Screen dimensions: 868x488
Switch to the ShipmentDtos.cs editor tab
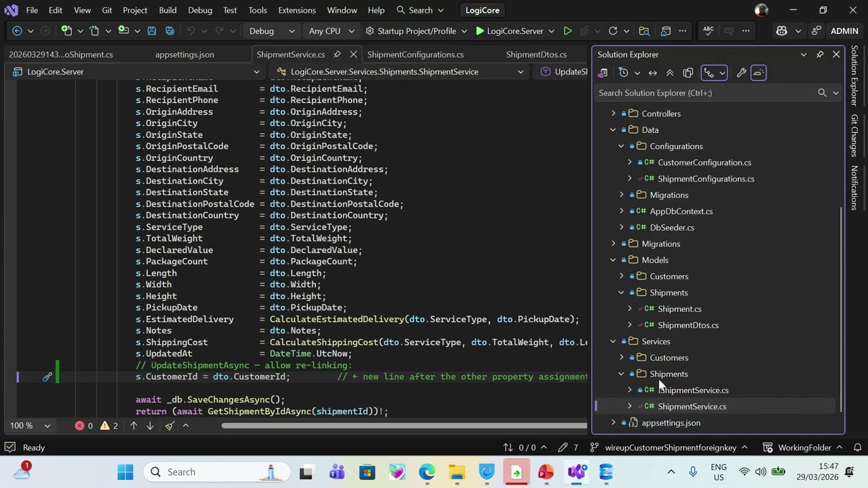tap(536, 54)
